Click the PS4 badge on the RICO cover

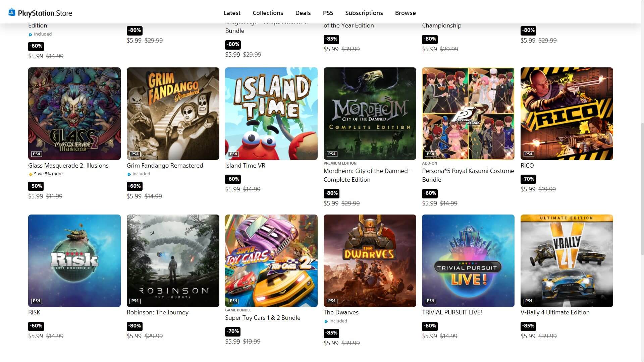[x=529, y=154]
